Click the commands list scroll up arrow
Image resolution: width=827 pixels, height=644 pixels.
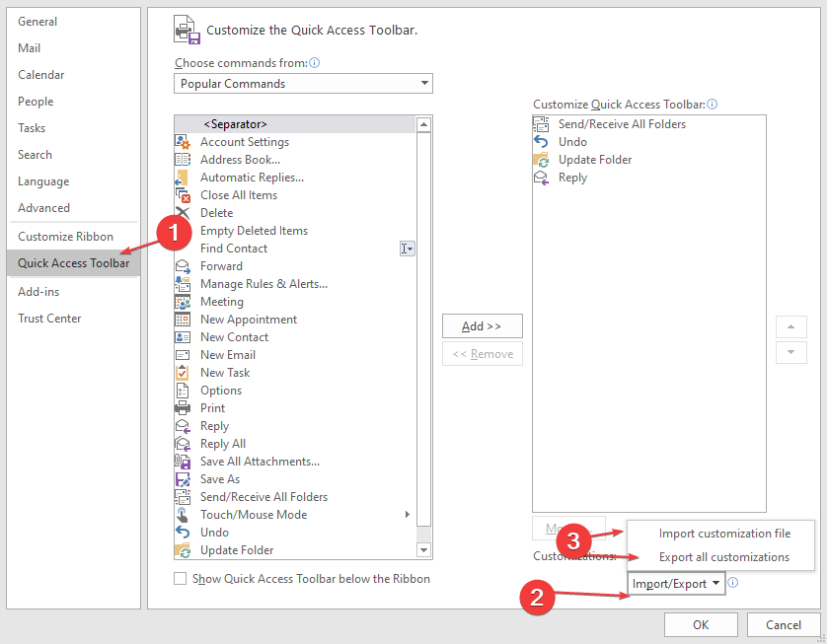423,125
